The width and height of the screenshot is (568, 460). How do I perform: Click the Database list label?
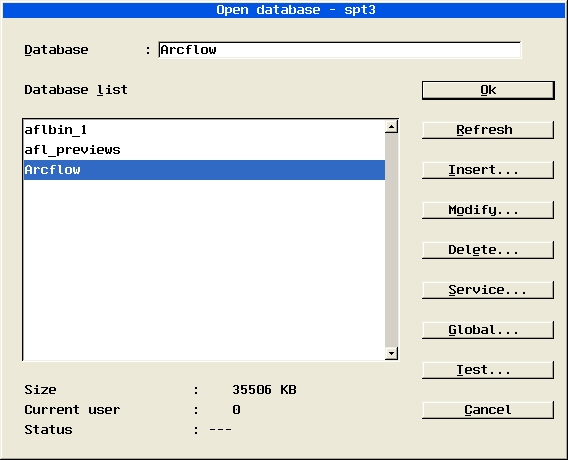coord(76,90)
